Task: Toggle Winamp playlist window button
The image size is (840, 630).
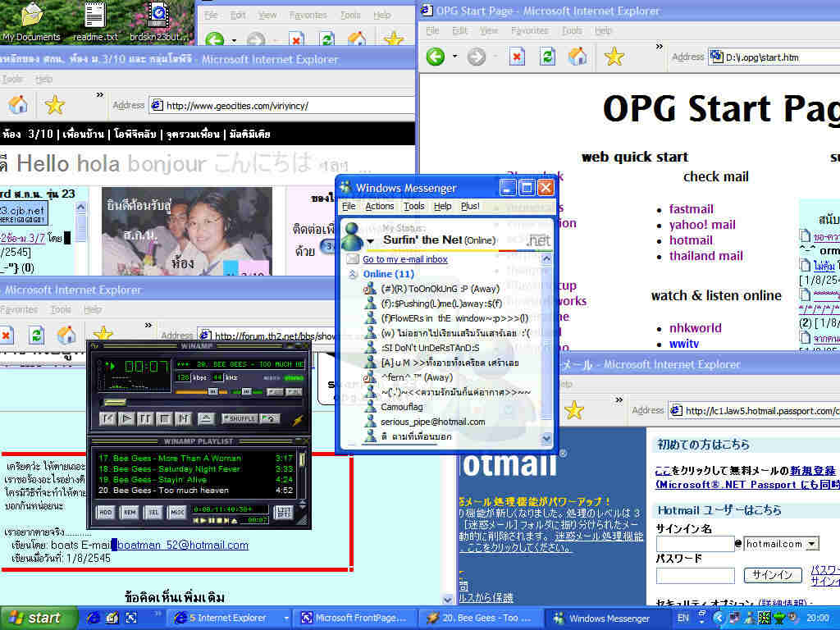Action: pyautogui.click(x=294, y=392)
